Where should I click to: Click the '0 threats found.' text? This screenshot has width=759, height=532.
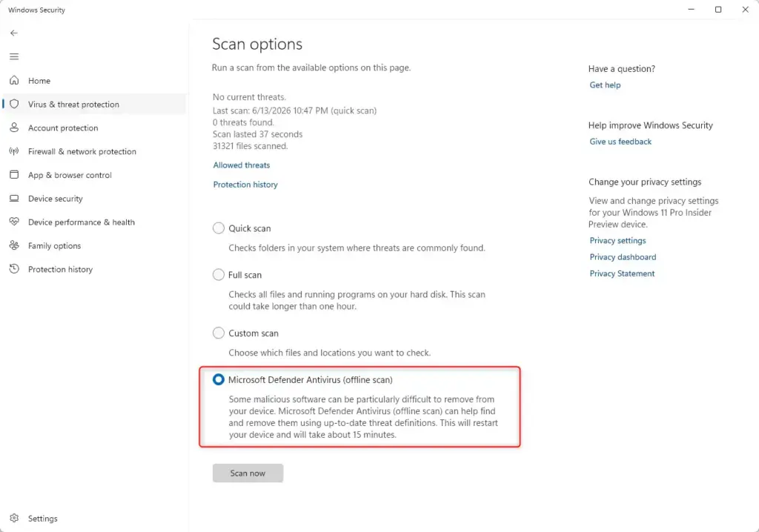point(243,122)
